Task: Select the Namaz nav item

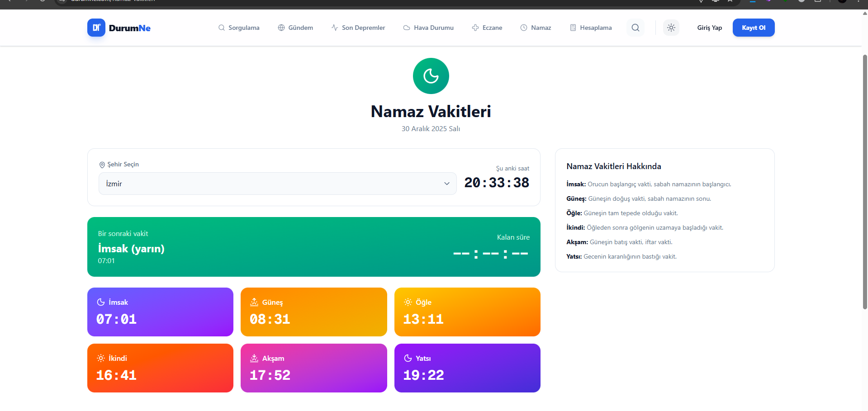Action: point(536,28)
